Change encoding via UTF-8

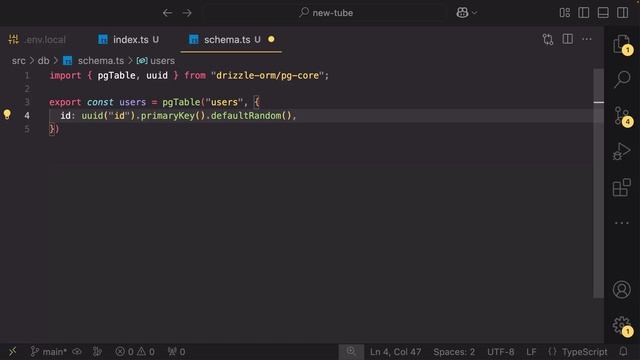(x=500, y=351)
